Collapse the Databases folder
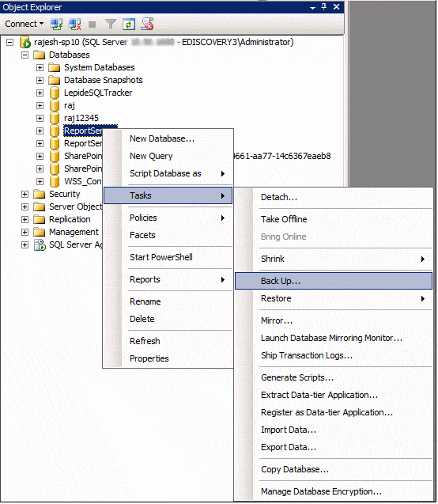The image size is (438, 504). [25, 55]
